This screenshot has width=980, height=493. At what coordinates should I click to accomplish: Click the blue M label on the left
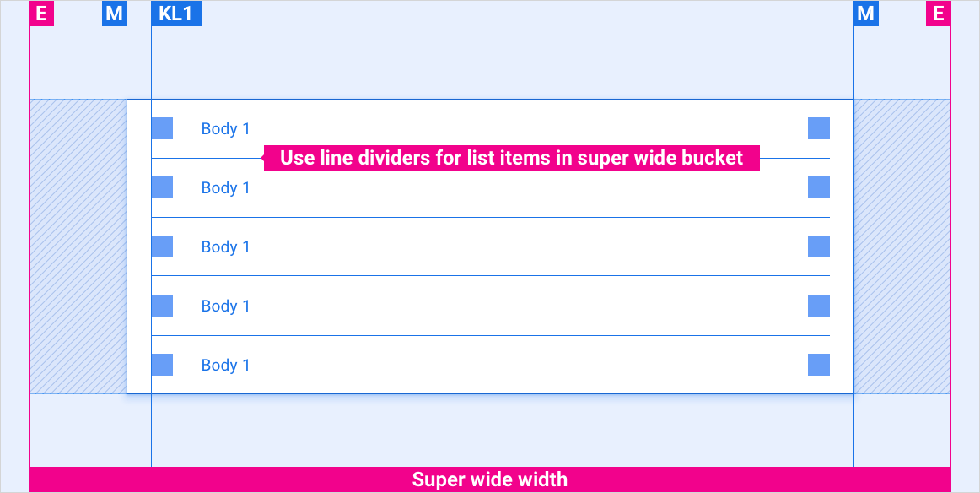pyautogui.click(x=114, y=14)
